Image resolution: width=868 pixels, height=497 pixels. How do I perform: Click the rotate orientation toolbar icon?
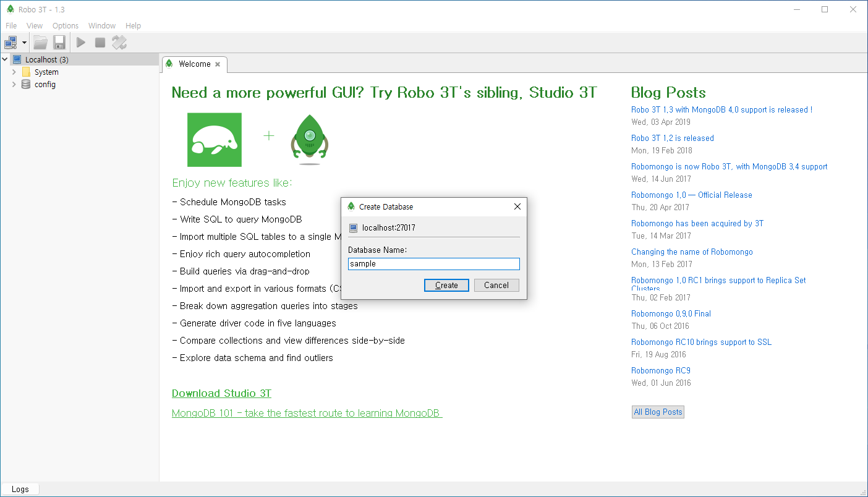coord(119,43)
